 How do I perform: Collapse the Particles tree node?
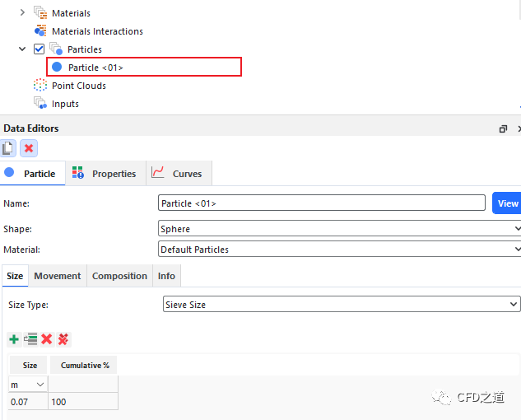22,49
